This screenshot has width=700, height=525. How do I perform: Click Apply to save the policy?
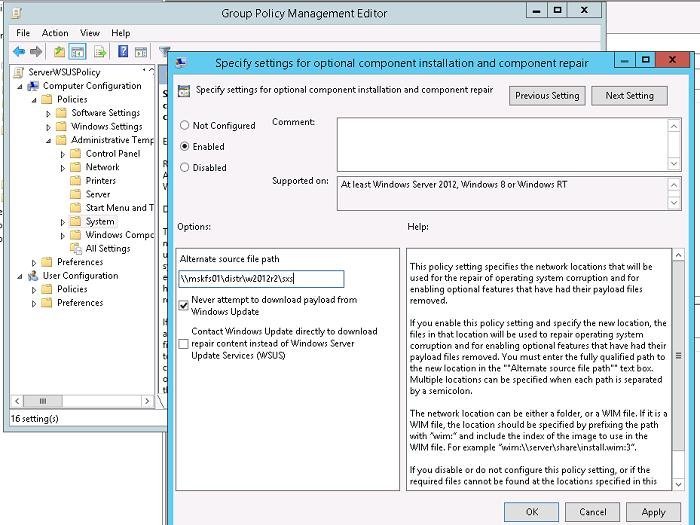[x=653, y=512]
